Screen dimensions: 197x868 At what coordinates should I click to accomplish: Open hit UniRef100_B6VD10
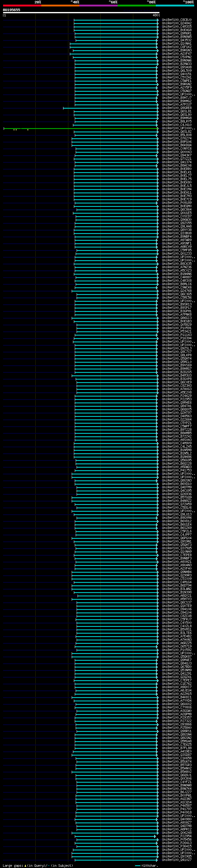point(176,484)
